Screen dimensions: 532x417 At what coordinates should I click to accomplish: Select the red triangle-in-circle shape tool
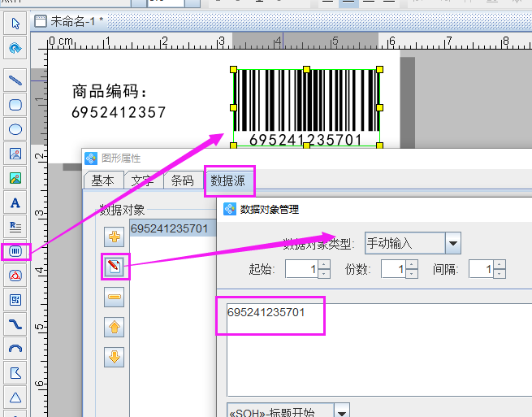coord(15,276)
